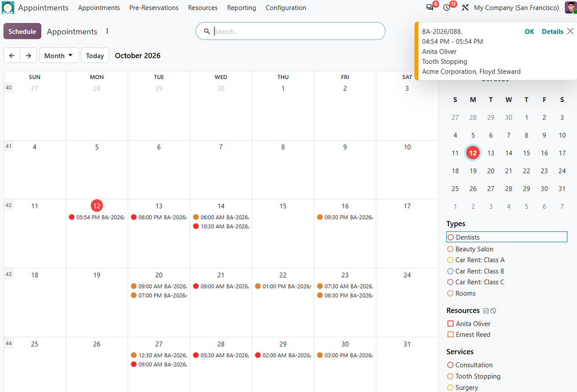The width and height of the screenshot is (577, 392).
Task: Open the 02:00 AM appointment on October 29
Action: coord(283,355)
